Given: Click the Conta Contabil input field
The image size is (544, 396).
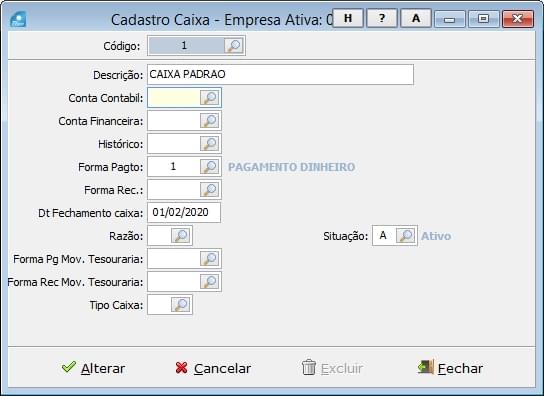Looking at the screenshot, I should (x=173, y=98).
